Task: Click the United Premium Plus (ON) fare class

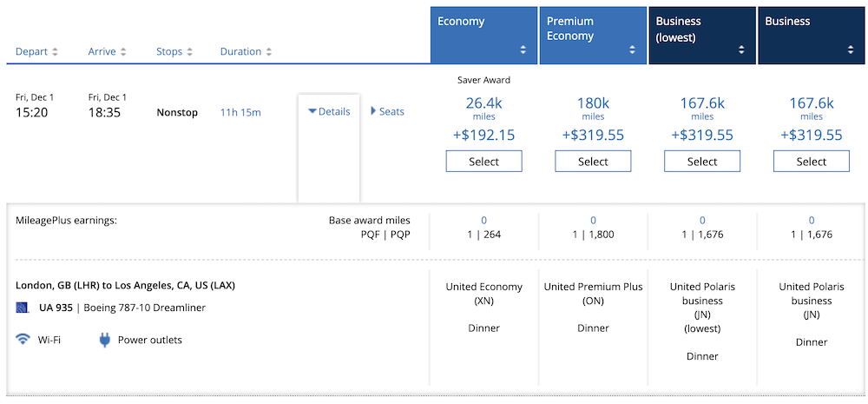Action: click(593, 294)
